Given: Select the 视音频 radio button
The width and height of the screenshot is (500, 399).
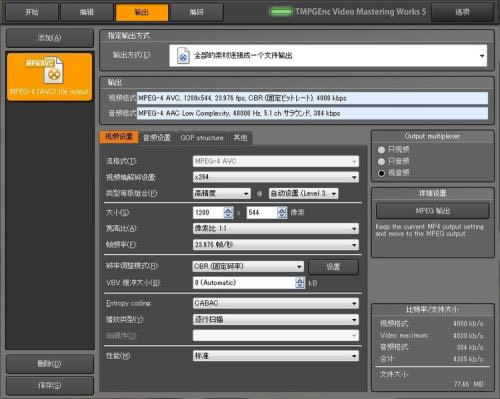Looking at the screenshot, I should pos(381,173).
